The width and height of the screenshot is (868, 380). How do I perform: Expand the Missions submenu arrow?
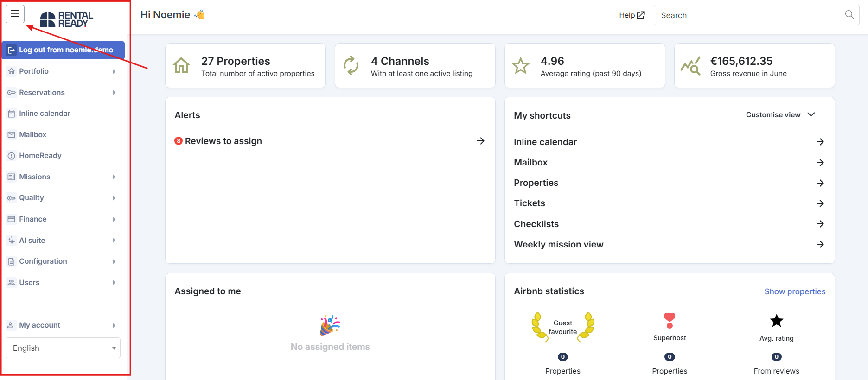point(114,177)
